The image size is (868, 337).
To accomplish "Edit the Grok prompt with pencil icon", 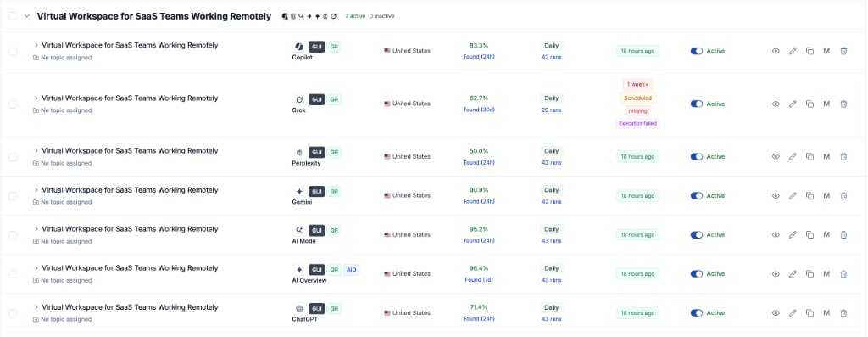I will point(793,104).
